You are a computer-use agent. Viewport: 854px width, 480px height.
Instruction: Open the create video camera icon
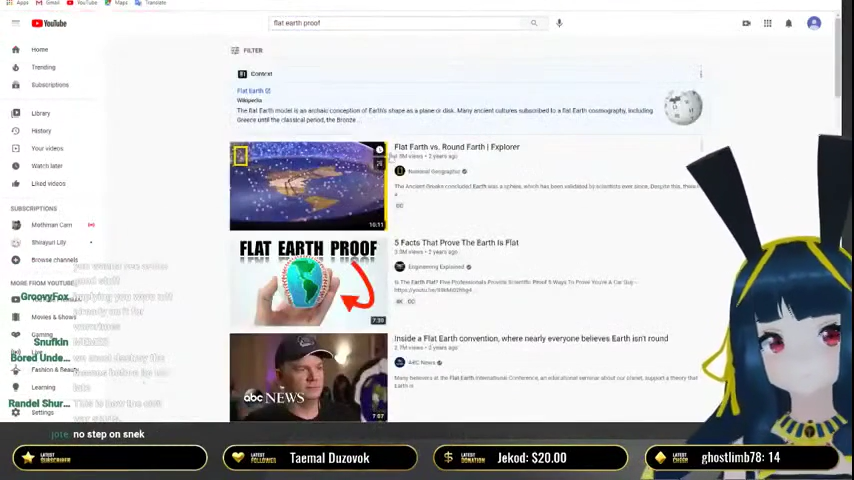[x=746, y=23]
